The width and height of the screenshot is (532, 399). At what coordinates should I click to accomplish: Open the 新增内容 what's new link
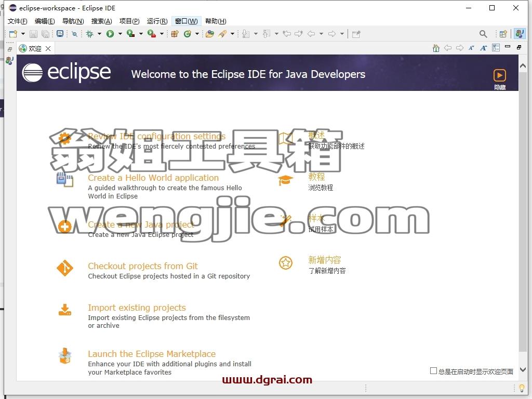[324, 260]
